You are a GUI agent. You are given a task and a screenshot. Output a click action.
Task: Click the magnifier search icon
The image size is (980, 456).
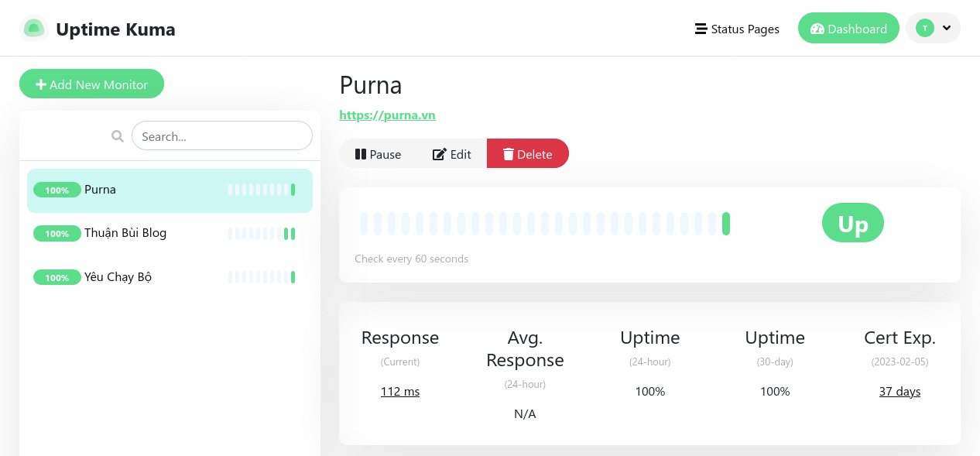118,136
